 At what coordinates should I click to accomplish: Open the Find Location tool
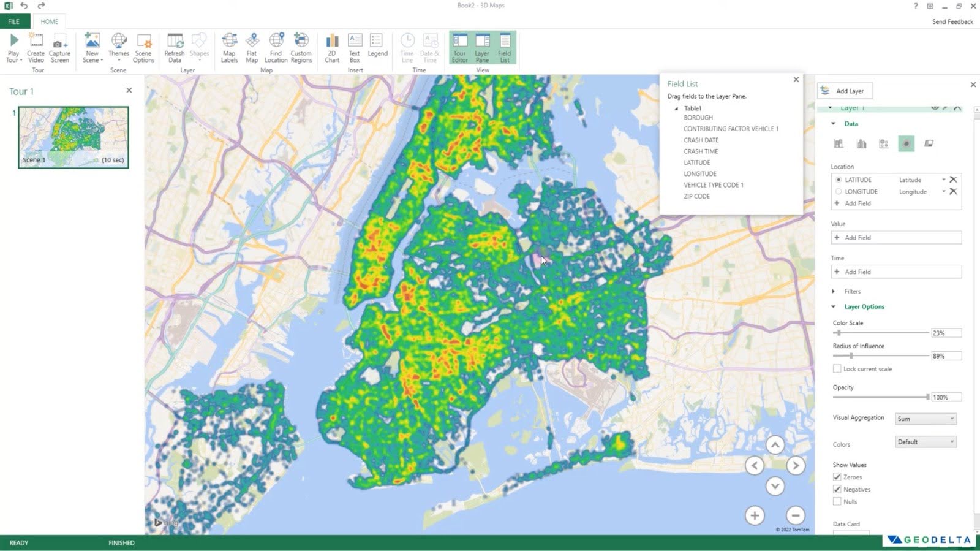pos(276,42)
